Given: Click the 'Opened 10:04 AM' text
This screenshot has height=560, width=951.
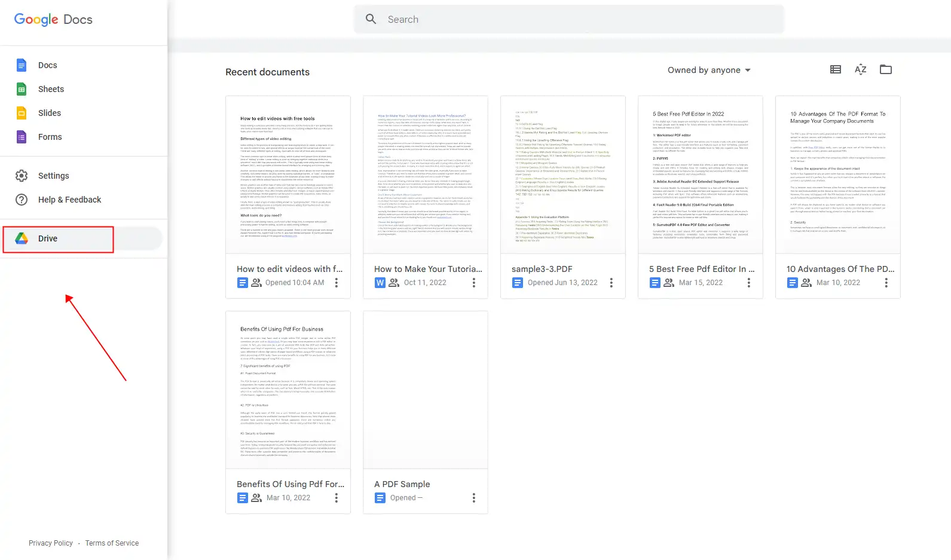Looking at the screenshot, I should [x=295, y=283].
